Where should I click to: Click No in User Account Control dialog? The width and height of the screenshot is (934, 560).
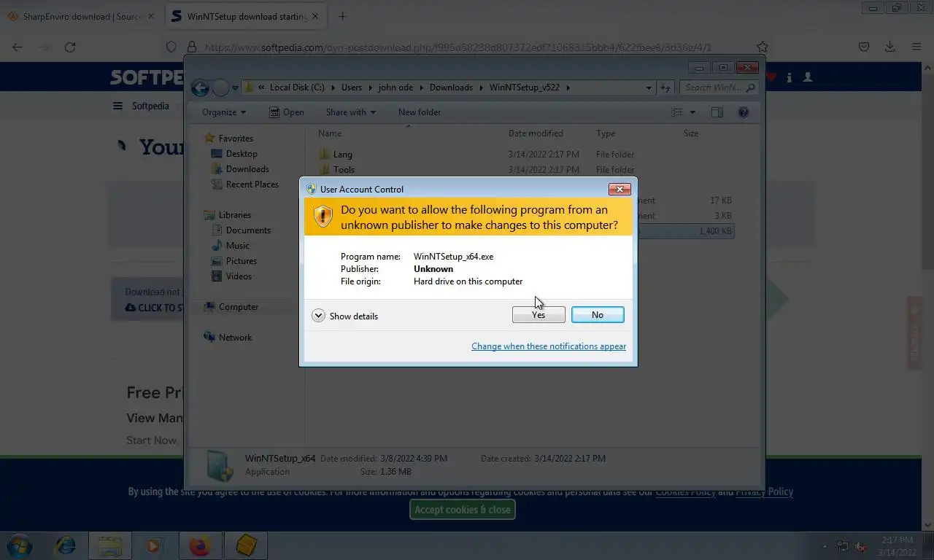tap(598, 314)
